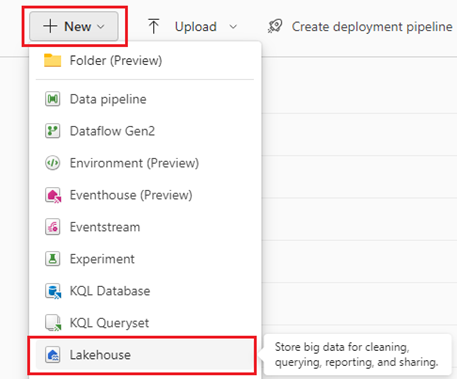Click the Experiment flask icon
Viewport: 457px width, 379px height.
tap(52, 259)
